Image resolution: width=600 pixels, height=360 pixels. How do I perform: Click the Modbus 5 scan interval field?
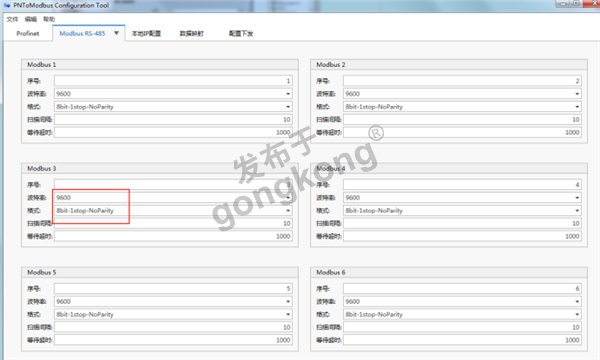[173, 327]
